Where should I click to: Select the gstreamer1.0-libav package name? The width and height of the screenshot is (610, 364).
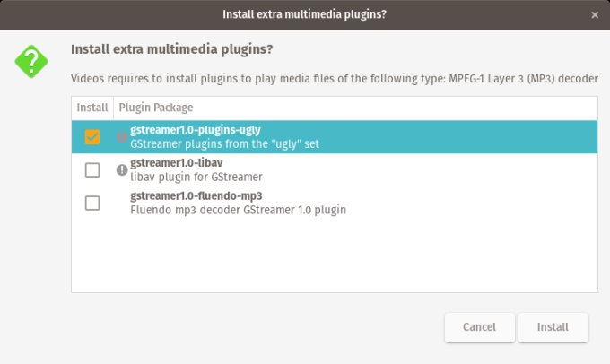point(176,164)
